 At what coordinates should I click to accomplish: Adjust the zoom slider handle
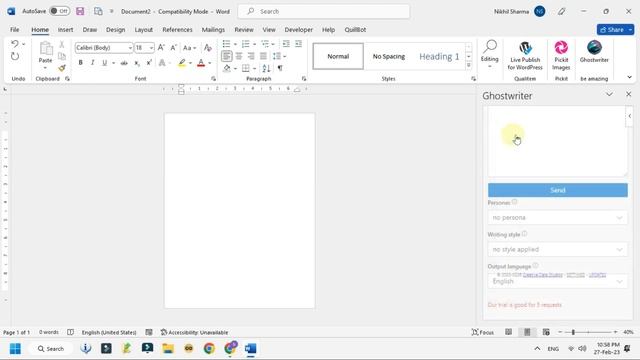point(573,332)
